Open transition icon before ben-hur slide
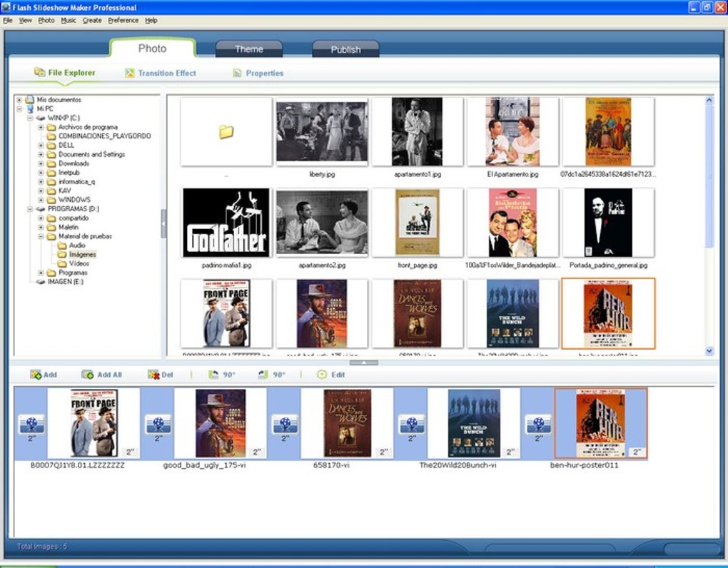This screenshot has height=568, width=728. [x=539, y=424]
